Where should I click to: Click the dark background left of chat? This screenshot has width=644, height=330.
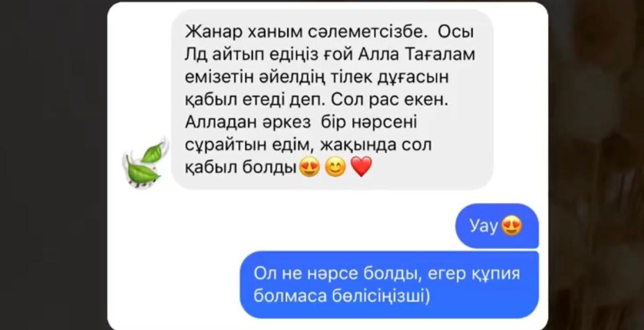(x=53, y=164)
